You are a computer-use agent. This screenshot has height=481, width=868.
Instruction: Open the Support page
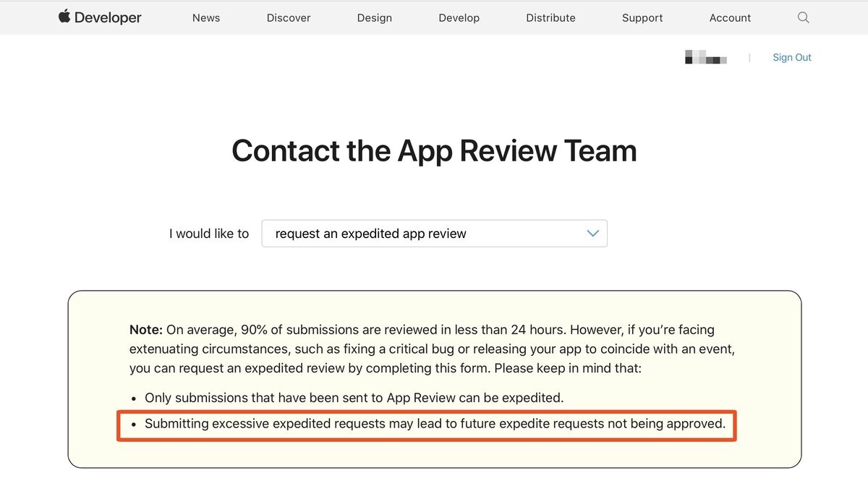tap(642, 17)
